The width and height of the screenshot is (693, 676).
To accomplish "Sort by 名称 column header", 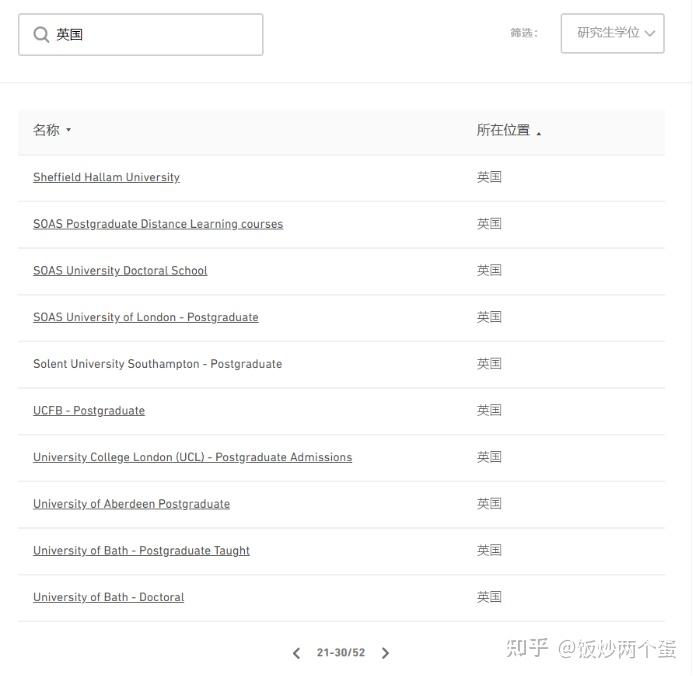I will [x=52, y=130].
